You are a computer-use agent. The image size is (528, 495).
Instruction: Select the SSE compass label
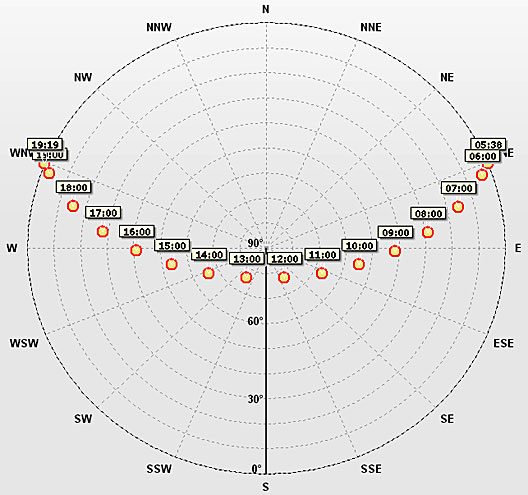(x=371, y=469)
